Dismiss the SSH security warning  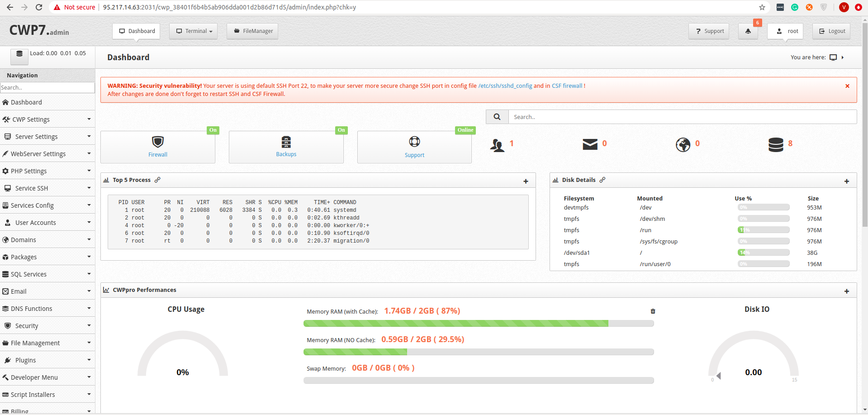click(847, 86)
